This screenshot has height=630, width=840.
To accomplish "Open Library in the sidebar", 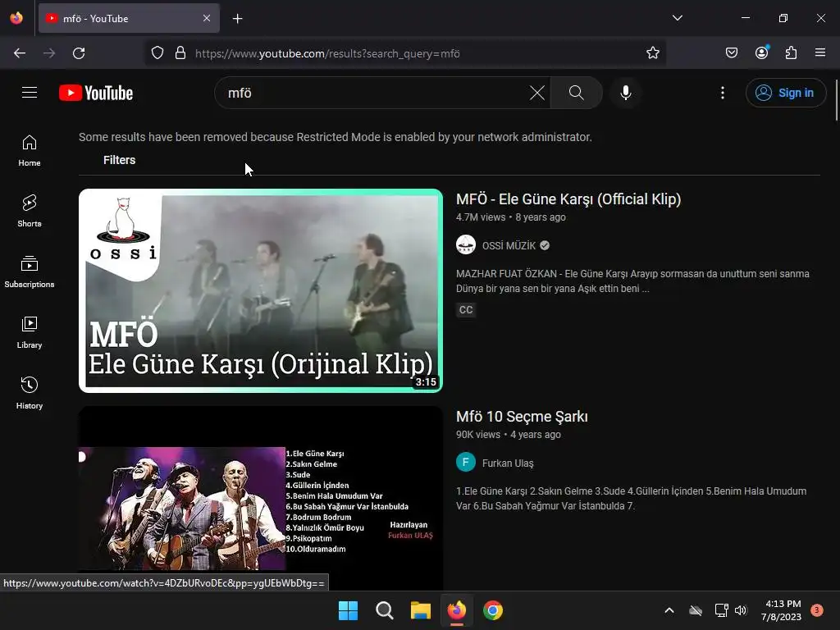I will 30,332.
